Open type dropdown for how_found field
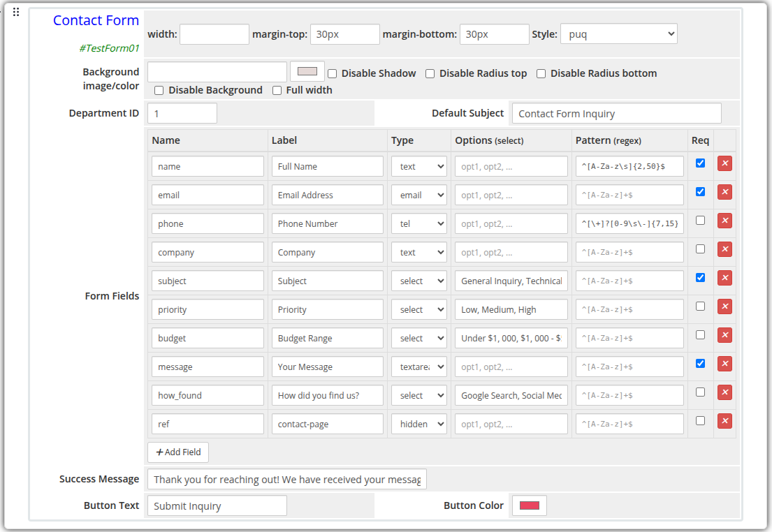The width and height of the screenshot is (772, 532). tap(419, 395)
